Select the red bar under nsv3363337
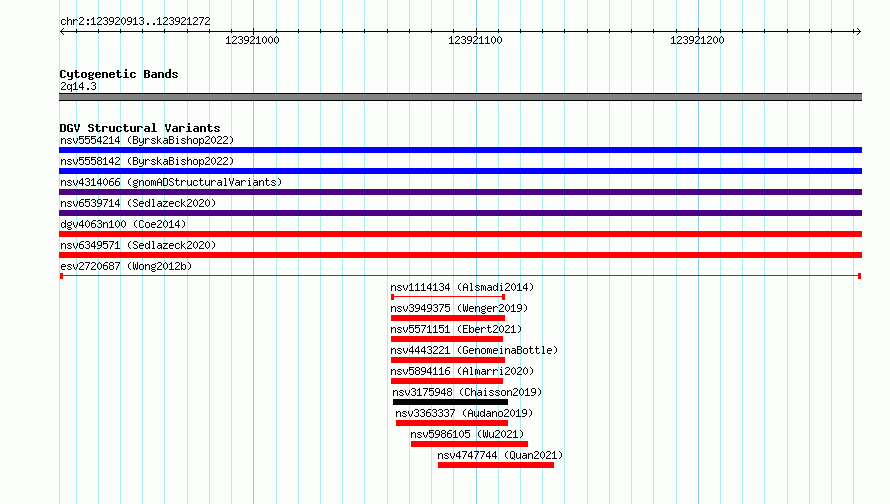The width and height of the screenshot is (890, 504). (x=452, y=423)
